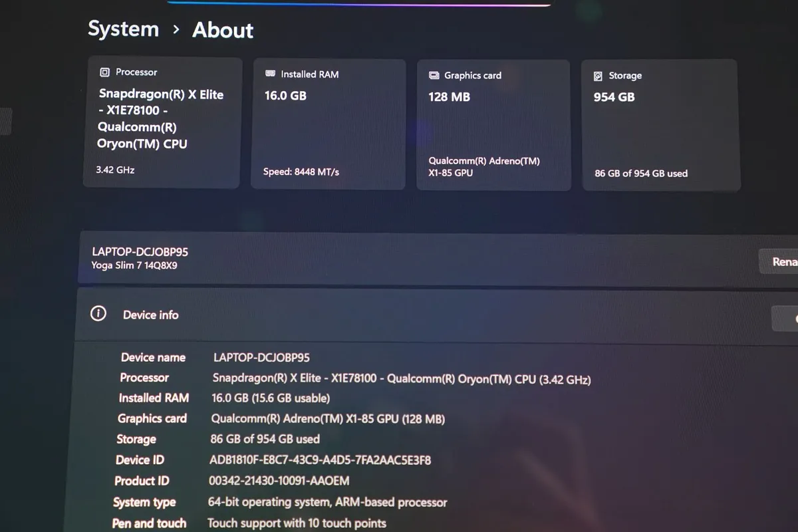Click the Processor card chip icon
The height and width of the screenshot is (532, 798).
coord(104,72)
